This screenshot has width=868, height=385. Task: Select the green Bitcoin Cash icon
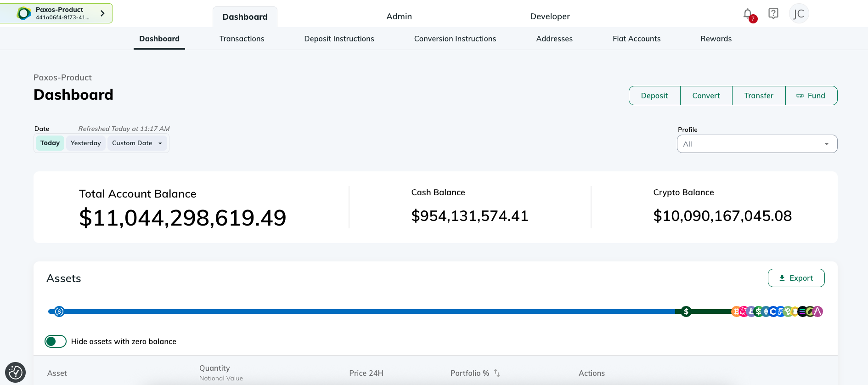(788, 311)
